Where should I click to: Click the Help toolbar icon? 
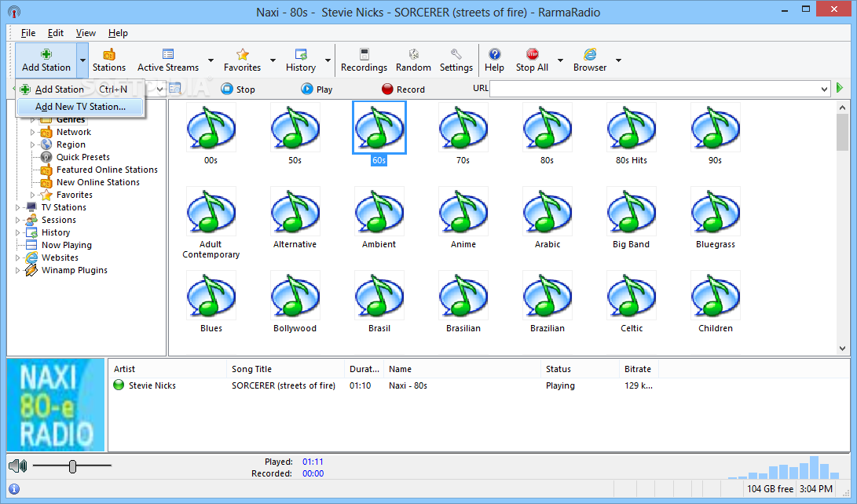point(494,60)
